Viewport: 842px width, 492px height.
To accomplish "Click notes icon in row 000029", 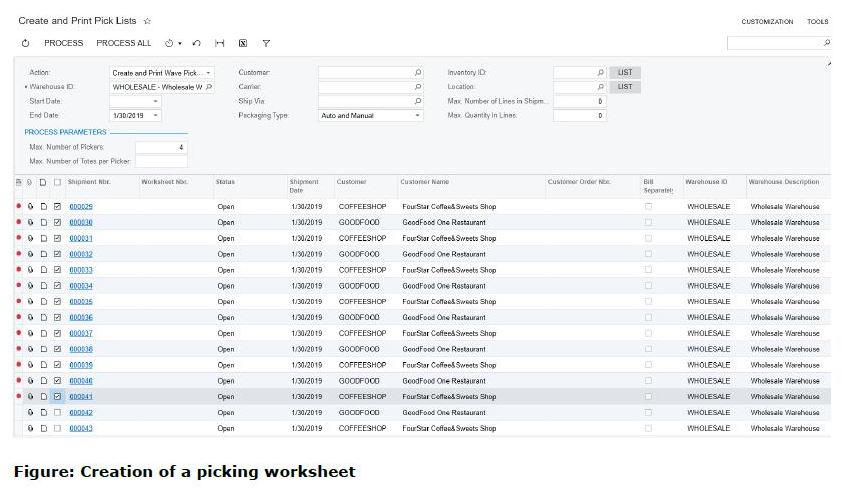I will coord(44,206).
